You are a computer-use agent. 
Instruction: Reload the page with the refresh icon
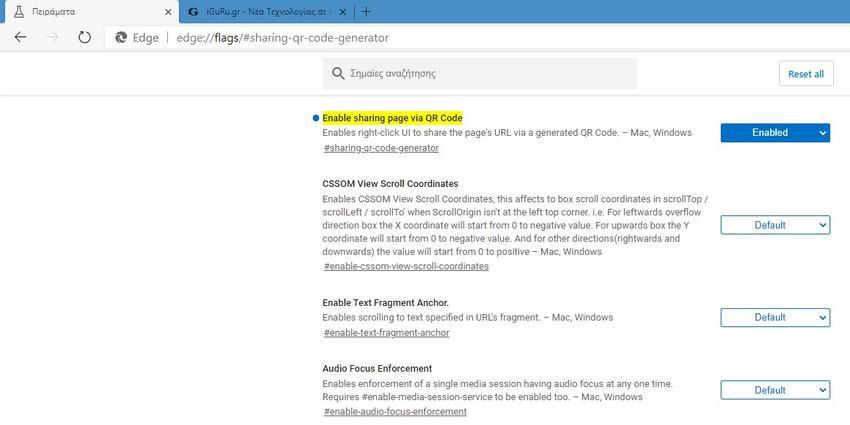tap(84, 37)
